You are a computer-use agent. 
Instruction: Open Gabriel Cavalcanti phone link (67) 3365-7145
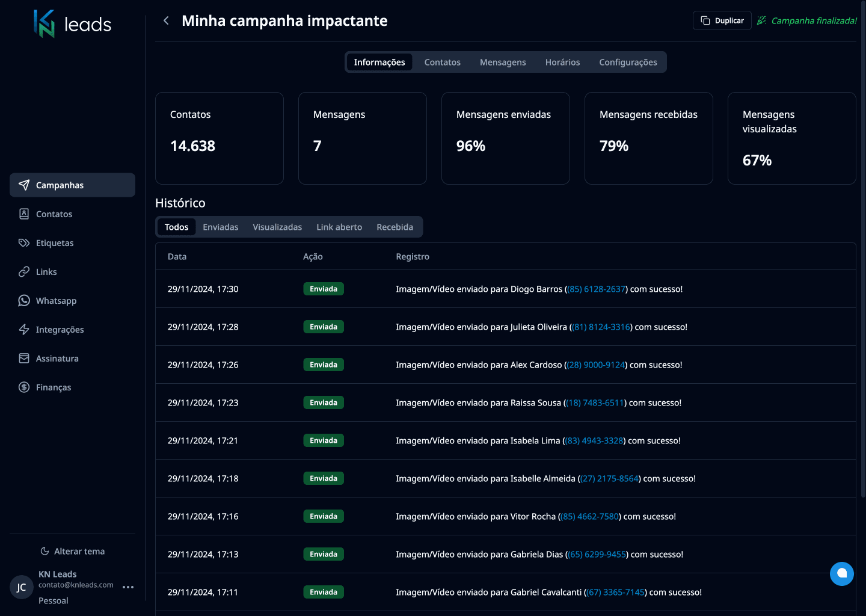pos(616,592)
